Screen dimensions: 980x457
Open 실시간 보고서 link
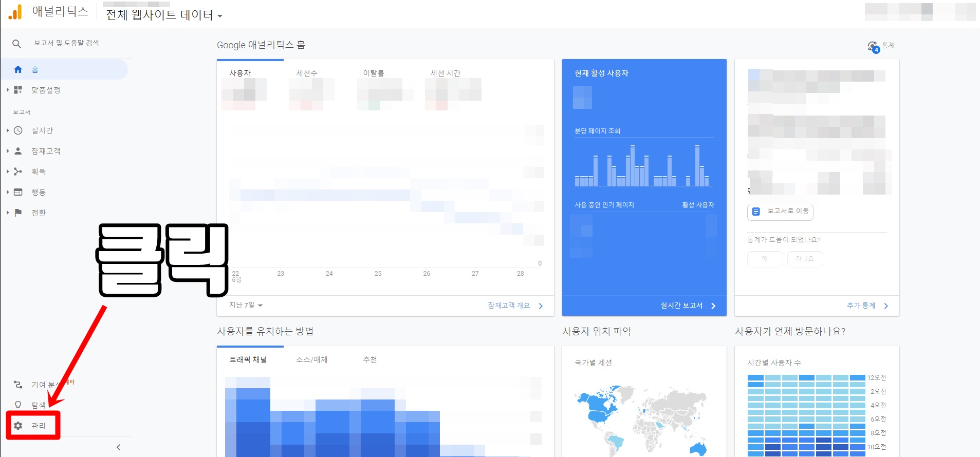tap(681, 306)
